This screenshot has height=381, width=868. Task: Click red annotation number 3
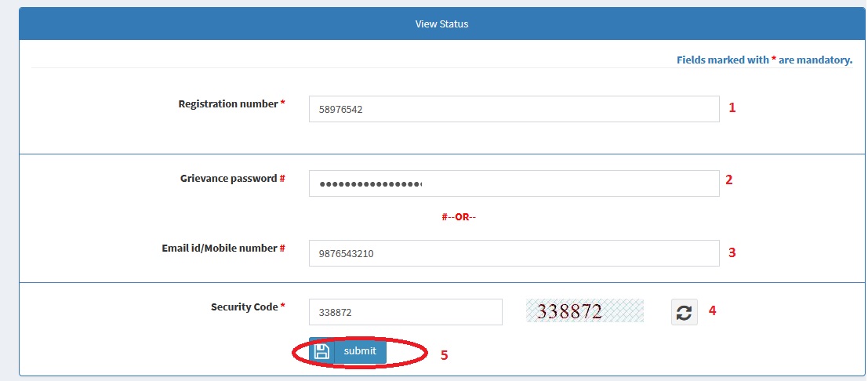click(x=732, y=252)
